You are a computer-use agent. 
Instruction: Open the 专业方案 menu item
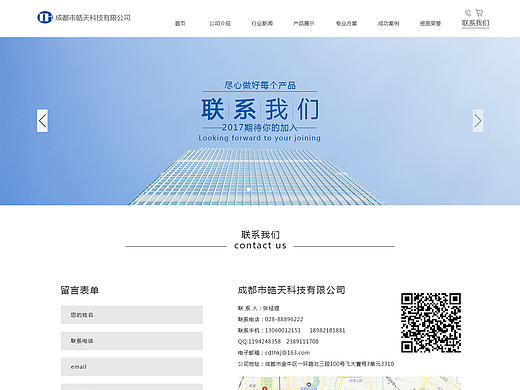[346, 23]
